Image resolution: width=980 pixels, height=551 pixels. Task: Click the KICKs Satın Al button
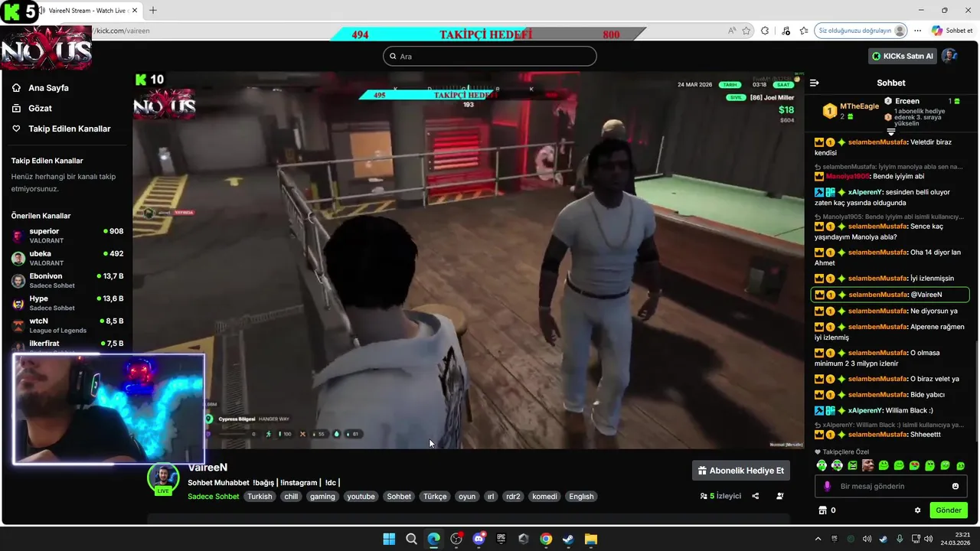coord(903,56)
